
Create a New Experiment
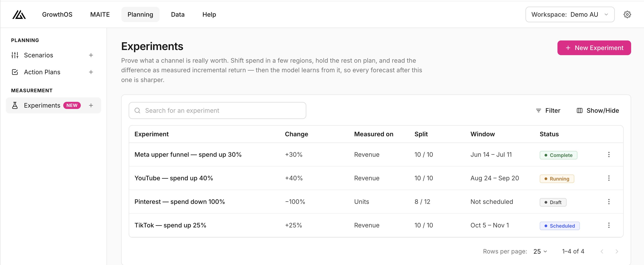coord(594,48)
